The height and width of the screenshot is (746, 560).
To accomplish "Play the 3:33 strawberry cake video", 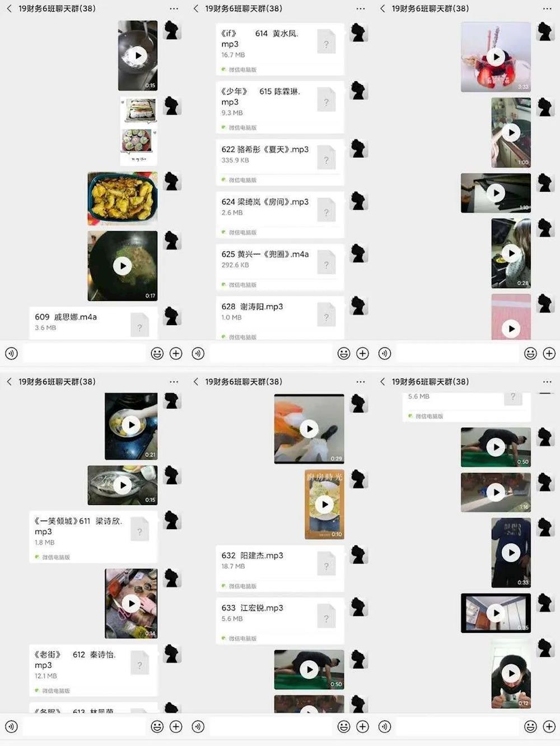I will coord(496,57).
